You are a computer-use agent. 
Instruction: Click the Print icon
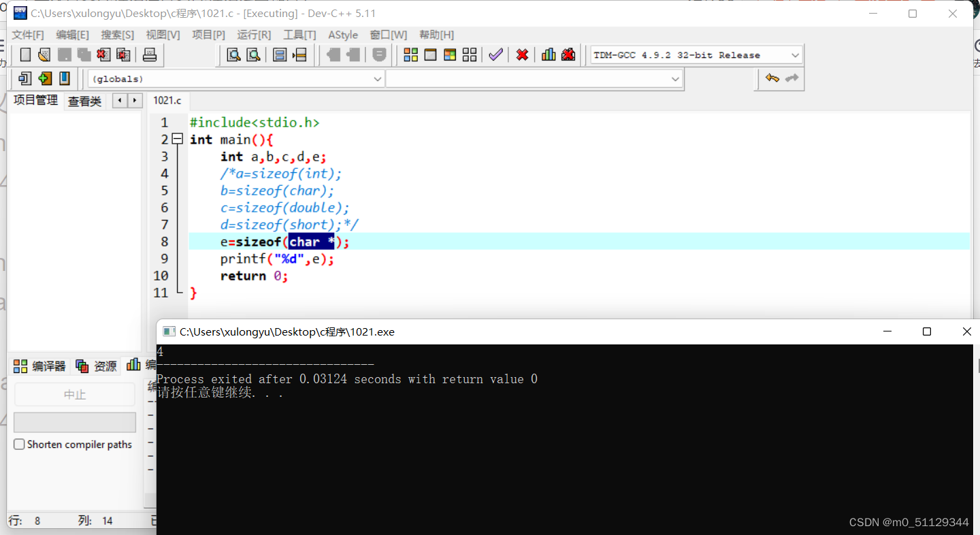[x=150, y=55]
